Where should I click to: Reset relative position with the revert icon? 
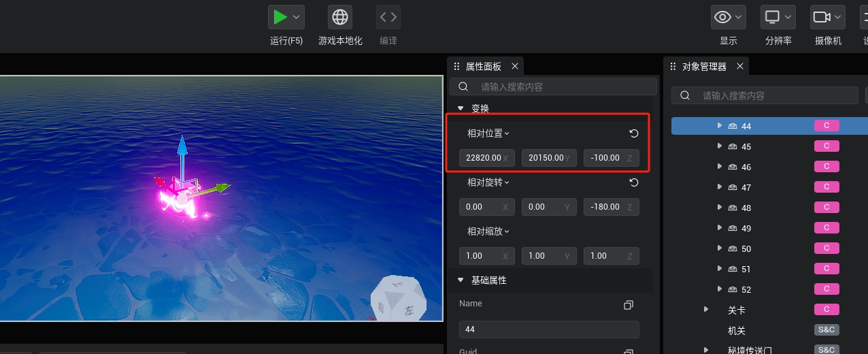click(x=634, y=133)
